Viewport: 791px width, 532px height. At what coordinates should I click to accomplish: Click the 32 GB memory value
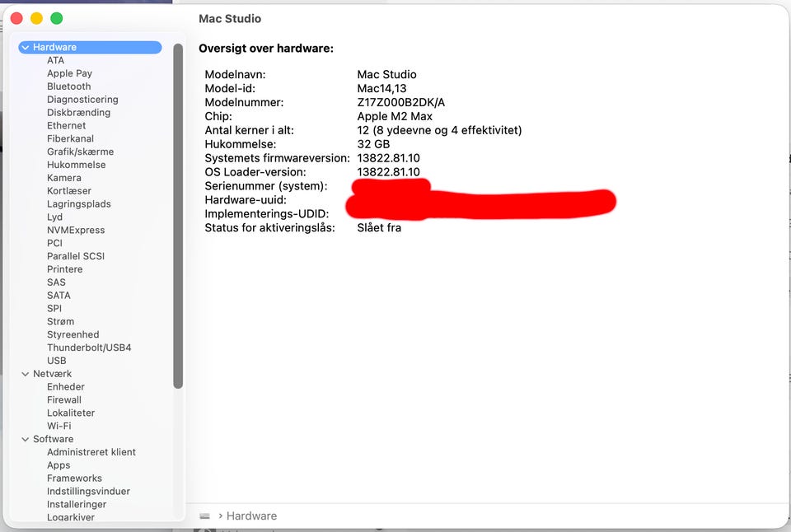(373, 144)
